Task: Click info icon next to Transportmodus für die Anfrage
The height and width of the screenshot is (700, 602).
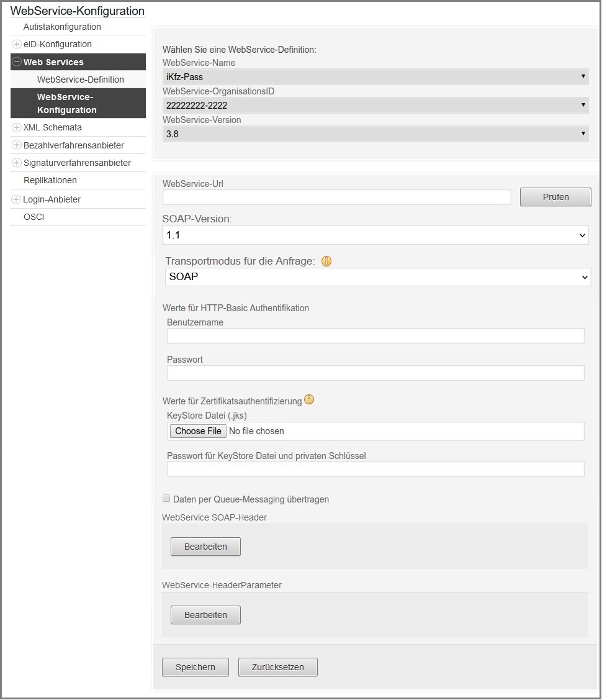Action: tap(326, 261)
